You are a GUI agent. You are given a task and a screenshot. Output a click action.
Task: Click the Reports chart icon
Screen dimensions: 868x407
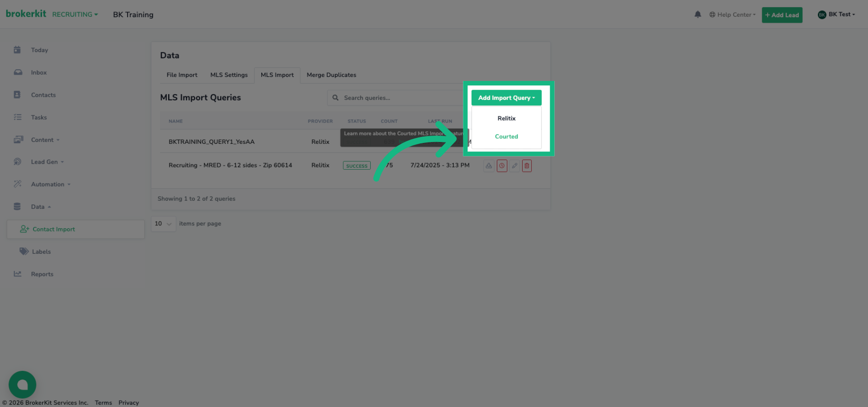(x=18, y=274)
